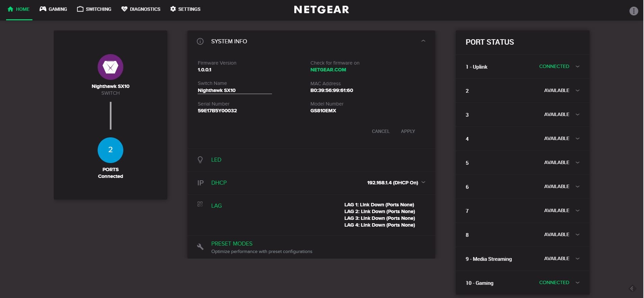Screen dimensions: 644x298
Task: Open PRESET MODES
Action: pos(232,244)
